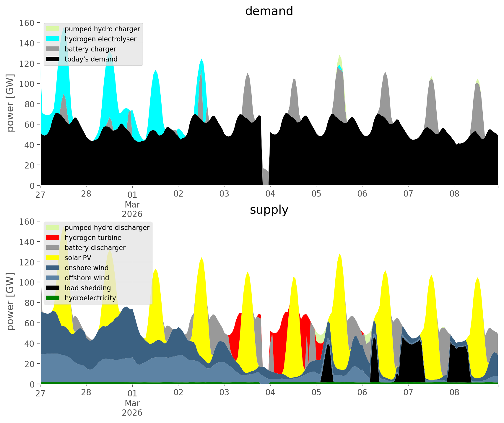Click the demand chart's power [GW] axis label
Viewport: 504px width, 423px height.
pyautogui.click(x=10, y=103)
